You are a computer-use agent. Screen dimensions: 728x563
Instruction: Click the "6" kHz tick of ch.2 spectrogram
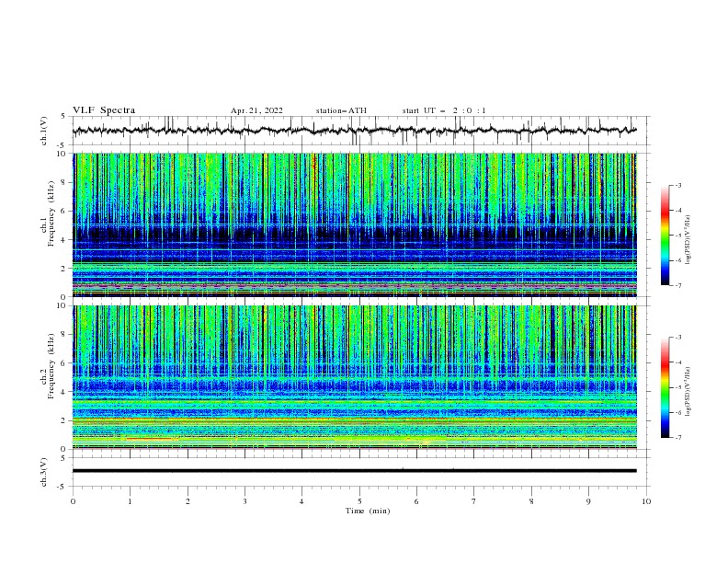point(64,363)
